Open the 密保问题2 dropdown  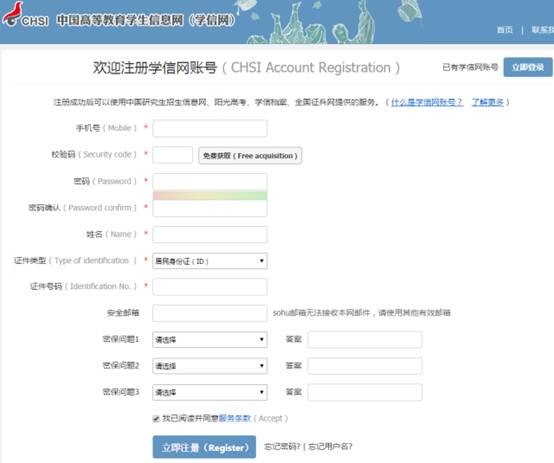pos(210,366)
